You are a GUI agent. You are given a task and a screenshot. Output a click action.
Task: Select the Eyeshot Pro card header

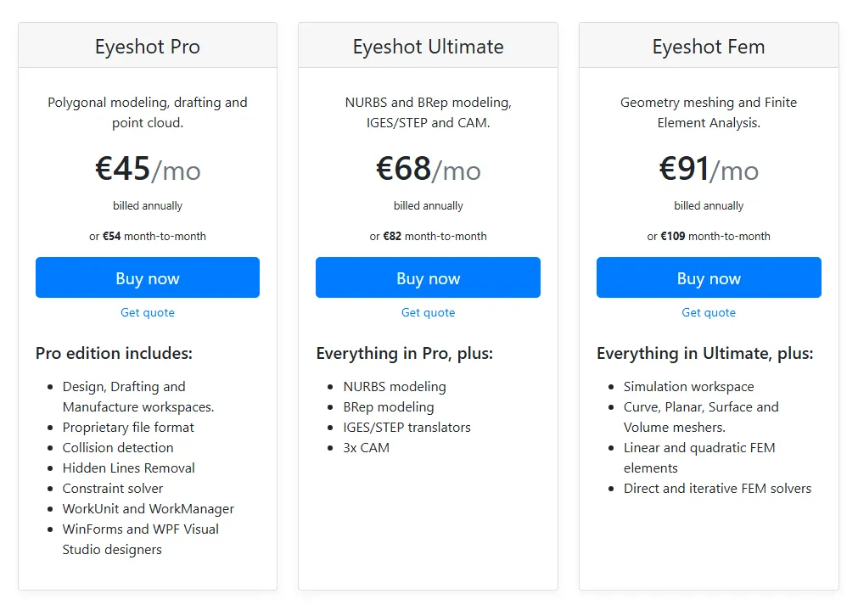(x=148, y=47)
